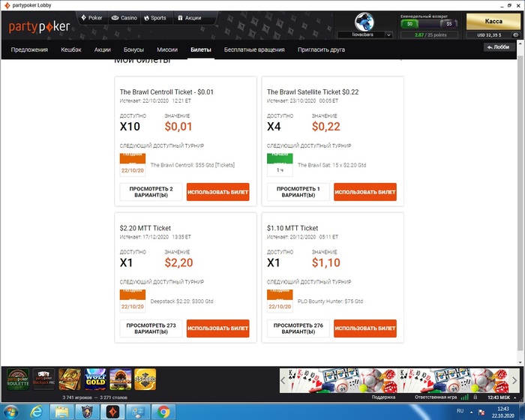This screenshot has width=525, height=420.
Task: Click the 22/10/20 date badge on Brawl Centroll
Action: (x=133, y=165)
